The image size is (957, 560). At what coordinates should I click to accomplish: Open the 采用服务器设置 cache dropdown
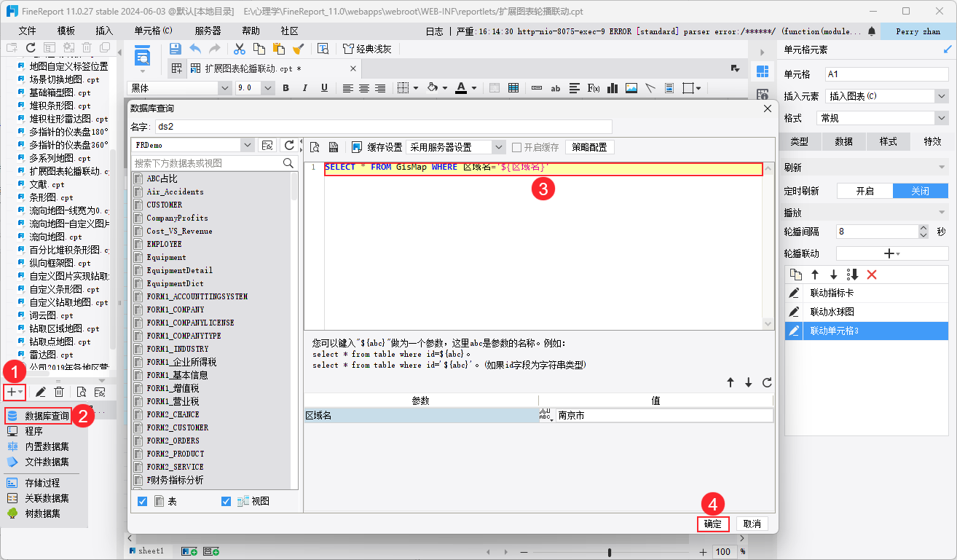point(498,147)
